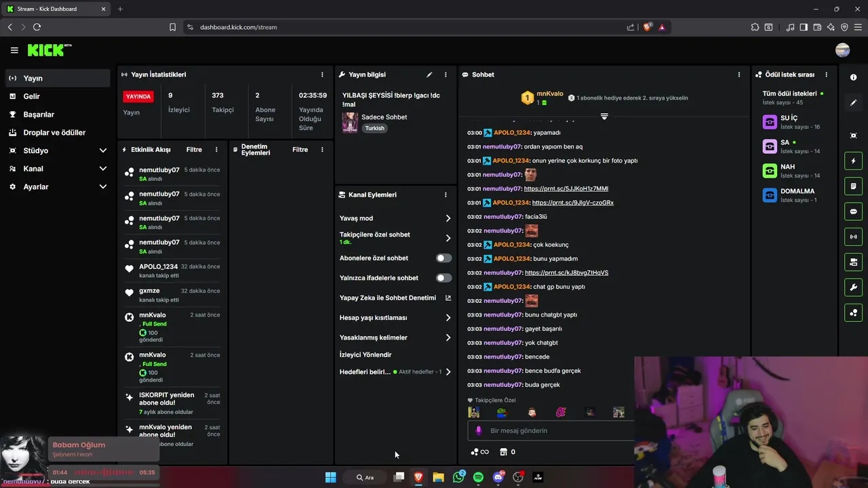The width and height of the screenshot is (868, 488).
Task: Open the Kanal Eylemleri three-dot menu
Action: point(446,195)
